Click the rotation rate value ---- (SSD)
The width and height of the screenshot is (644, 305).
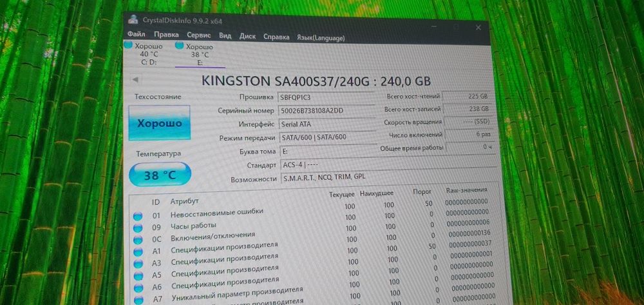tap(468, 122)
